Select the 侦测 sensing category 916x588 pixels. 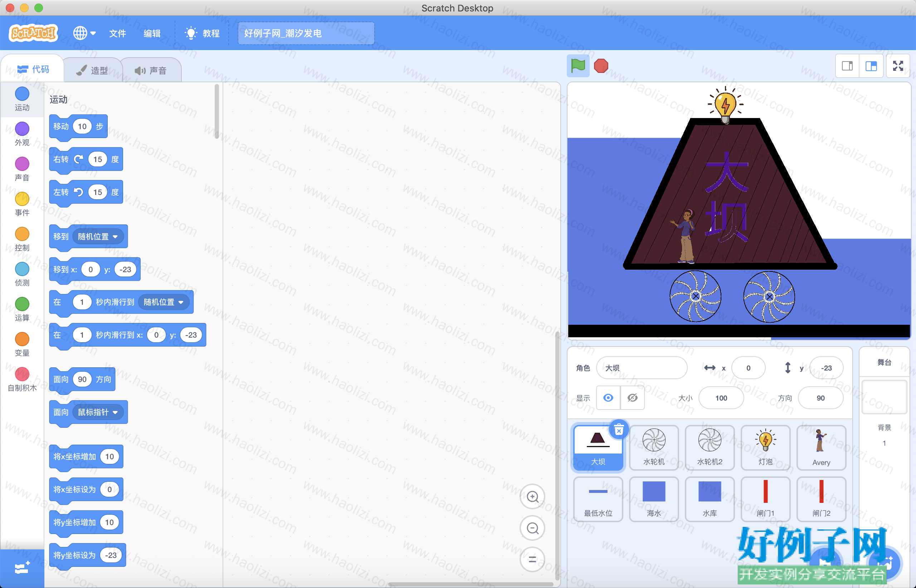click(22, 275)
